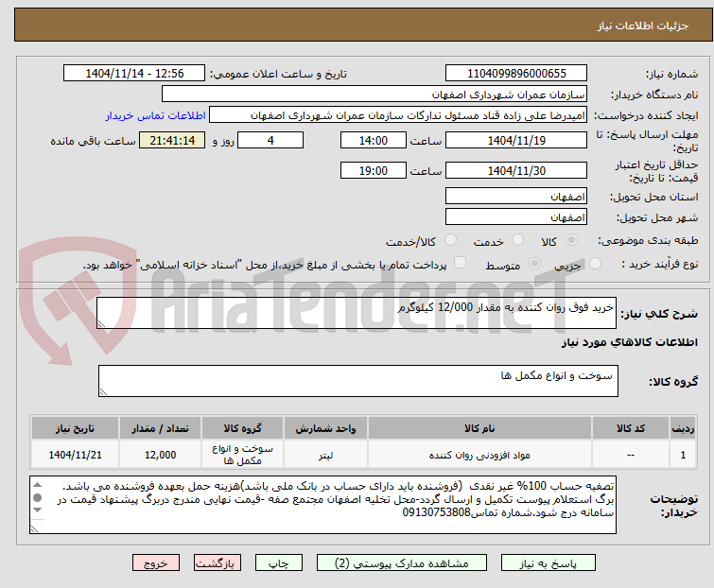Viewport: 714px width, 588px height.
Task: Click the remaining time counter 21:41:14
Action: (172, 140)
